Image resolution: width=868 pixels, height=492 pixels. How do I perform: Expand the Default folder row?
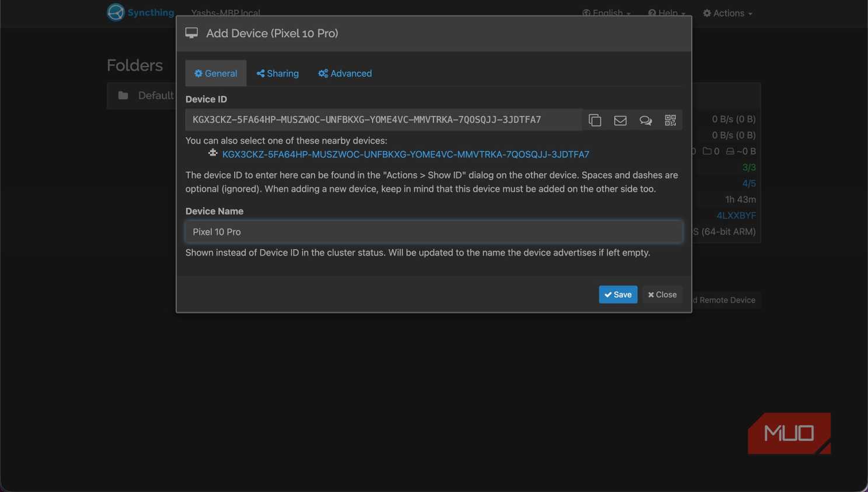[142, 96]
